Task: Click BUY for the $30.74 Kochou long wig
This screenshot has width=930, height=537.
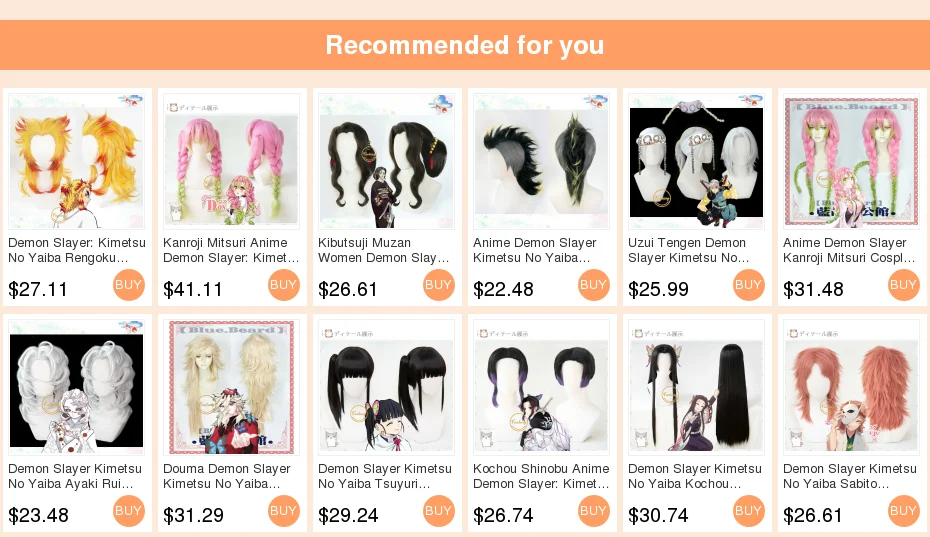Action: [749, 511]
